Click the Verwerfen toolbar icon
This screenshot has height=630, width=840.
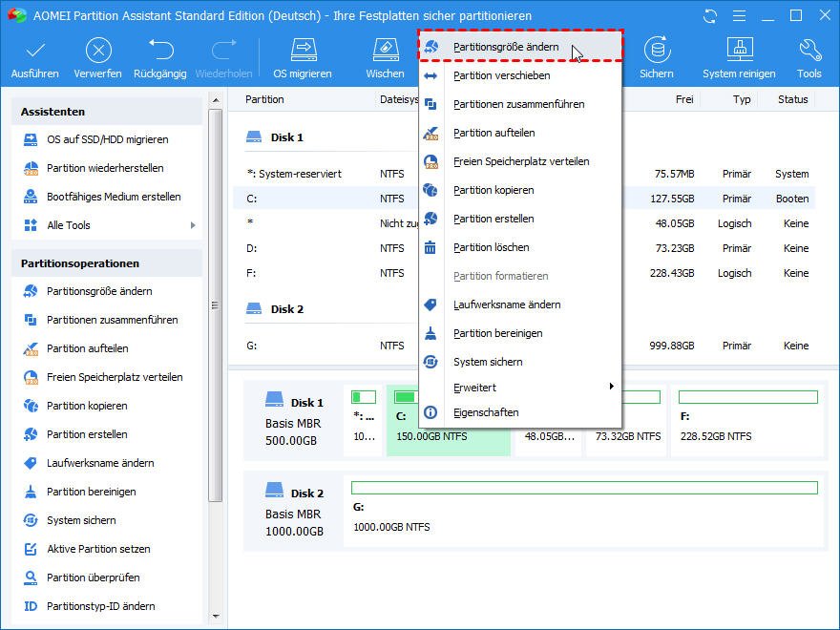coord(98,51)
